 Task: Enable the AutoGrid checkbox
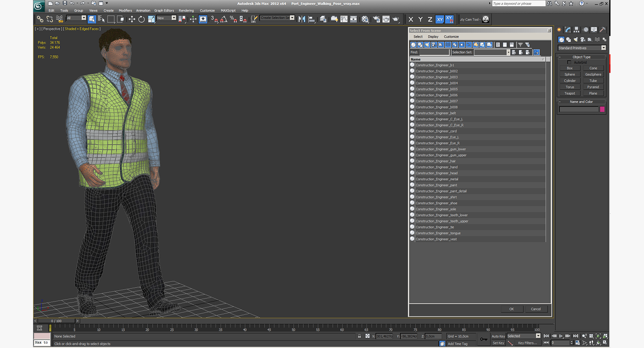[569, 62]
